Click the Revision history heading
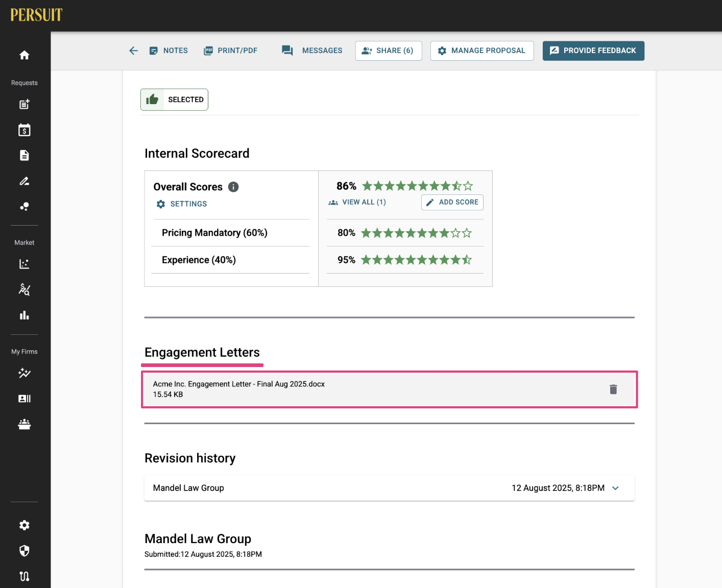The height and width of the screenshot is (588, 722). [190, 458]
